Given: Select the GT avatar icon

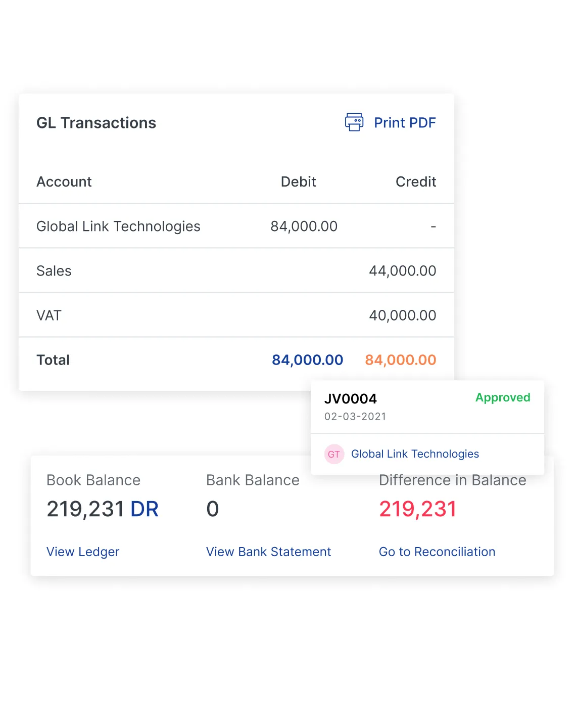Looking at the screenshot, I should [334, 454].
